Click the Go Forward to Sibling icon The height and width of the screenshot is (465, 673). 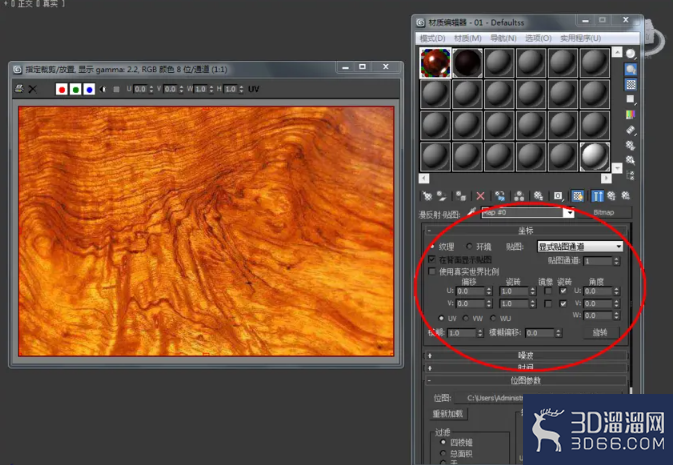click(x=626, y=196)
